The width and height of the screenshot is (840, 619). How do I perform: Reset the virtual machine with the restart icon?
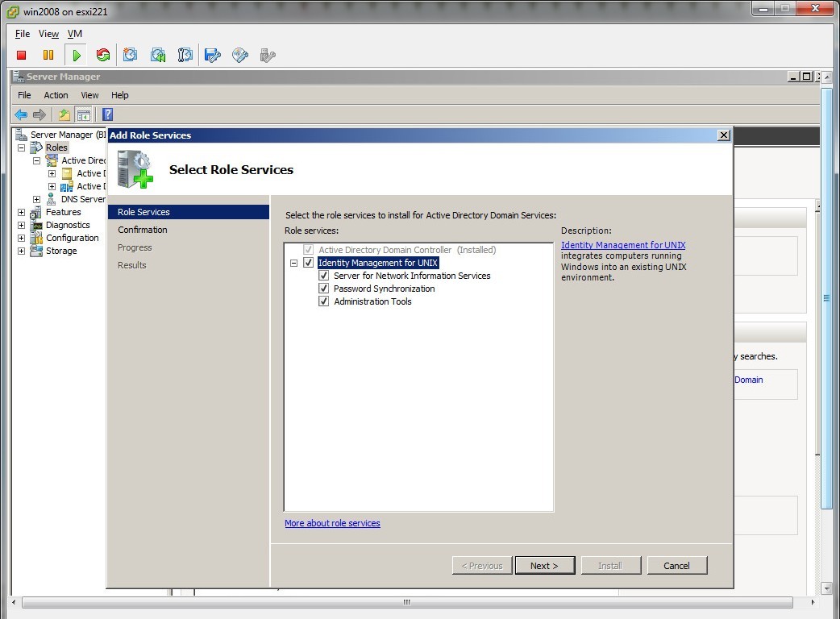pyautogui.click(x=103, y=55)
